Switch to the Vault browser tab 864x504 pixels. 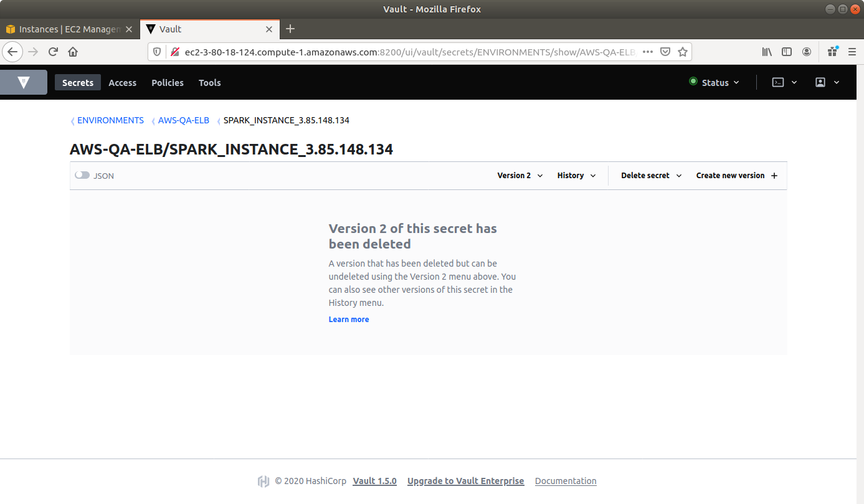click(209, 29)
